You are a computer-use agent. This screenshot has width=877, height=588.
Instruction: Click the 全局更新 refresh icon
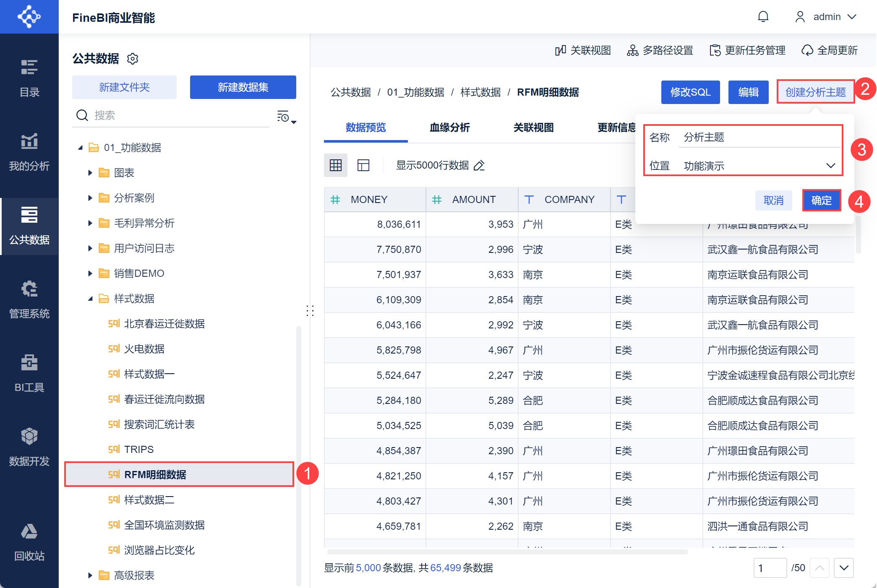coord(807,51)
